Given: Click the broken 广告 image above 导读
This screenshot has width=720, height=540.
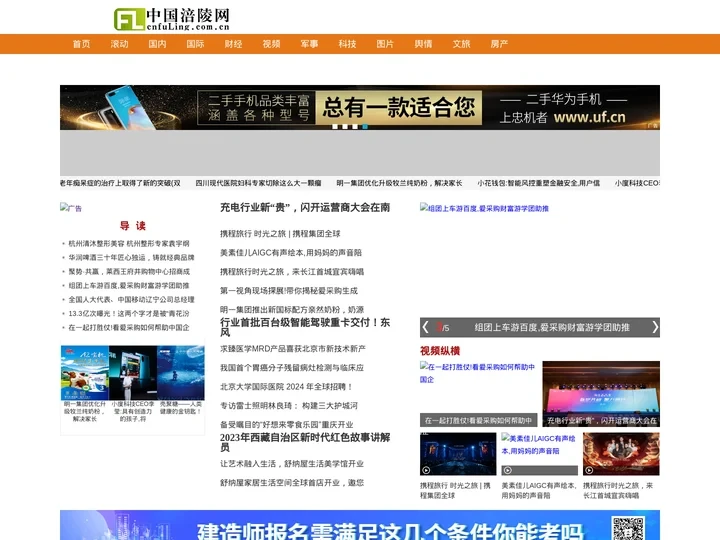Looking at the screenshot, I should coord(71,208).
